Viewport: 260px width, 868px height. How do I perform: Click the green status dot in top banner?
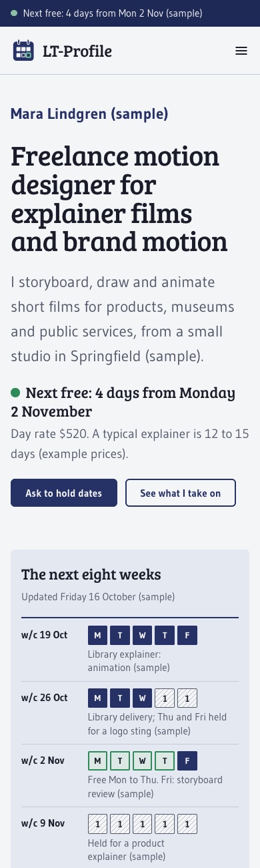tap(14, 13)
